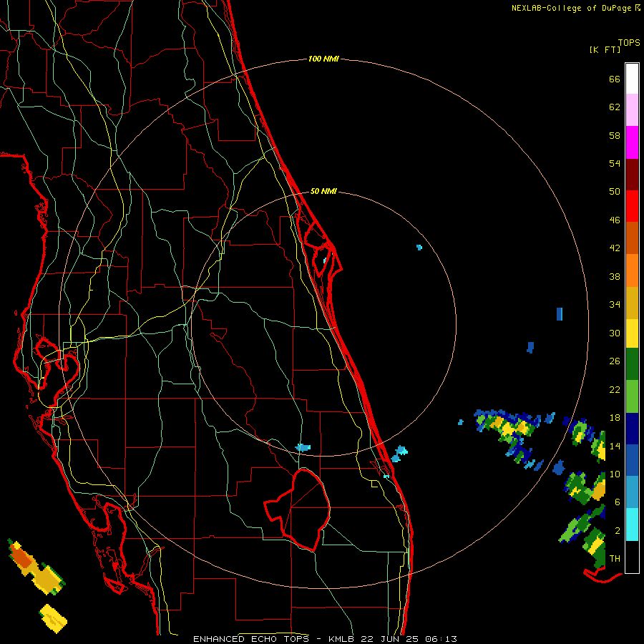Click the light green 22 kft legend swatch
This screenshot has height=644, width=644.
tap(632, 396)
